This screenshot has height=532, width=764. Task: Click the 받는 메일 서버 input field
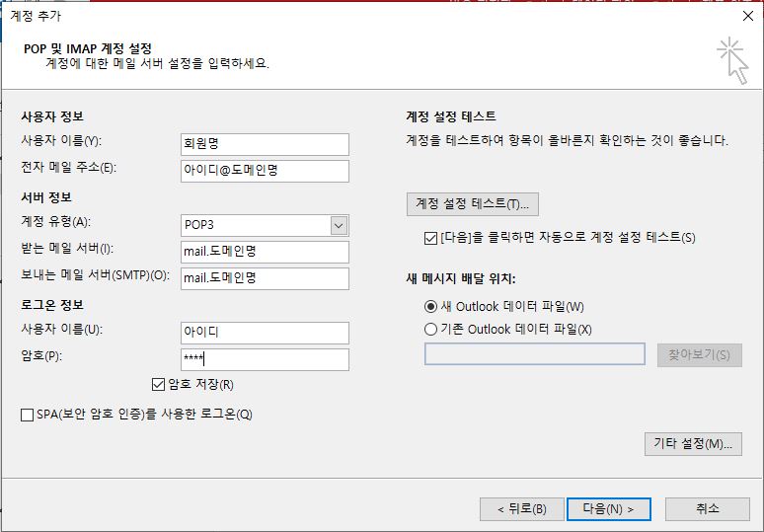[266, 252]
